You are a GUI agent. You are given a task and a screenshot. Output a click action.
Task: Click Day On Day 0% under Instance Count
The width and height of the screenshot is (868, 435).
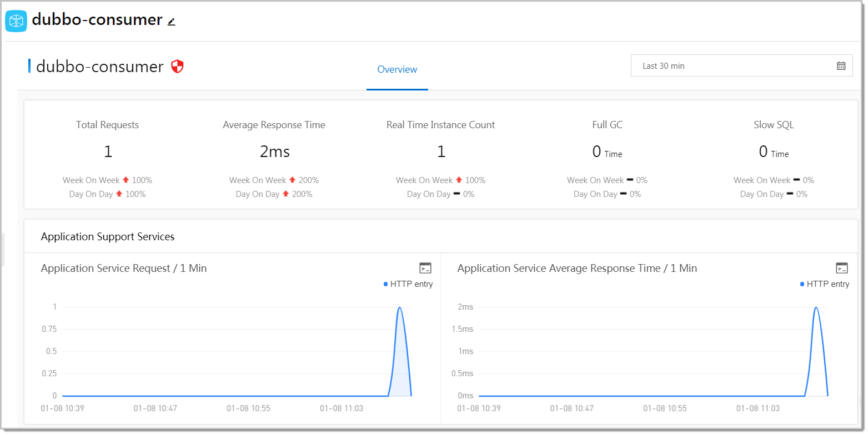click(x=441, y=194)
